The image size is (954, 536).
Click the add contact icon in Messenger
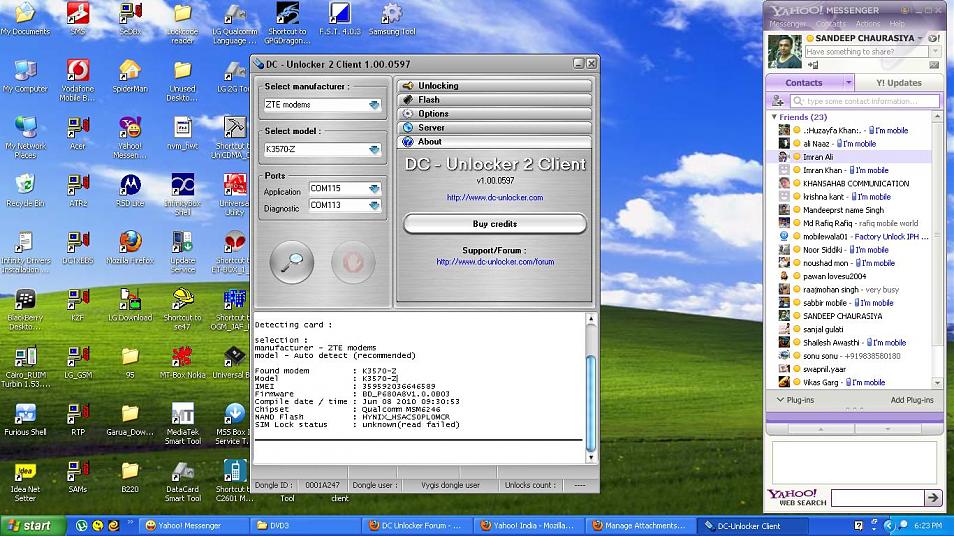[x=778, y=101]
